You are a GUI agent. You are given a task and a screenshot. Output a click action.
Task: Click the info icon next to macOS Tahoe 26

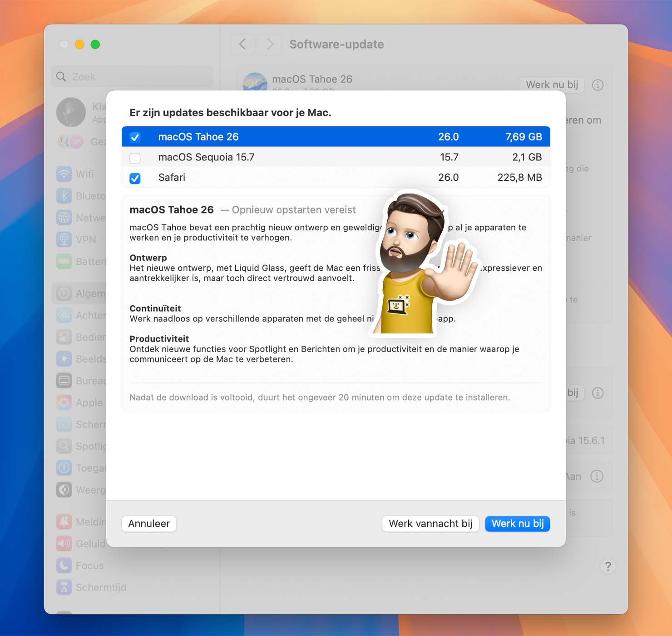598,85
